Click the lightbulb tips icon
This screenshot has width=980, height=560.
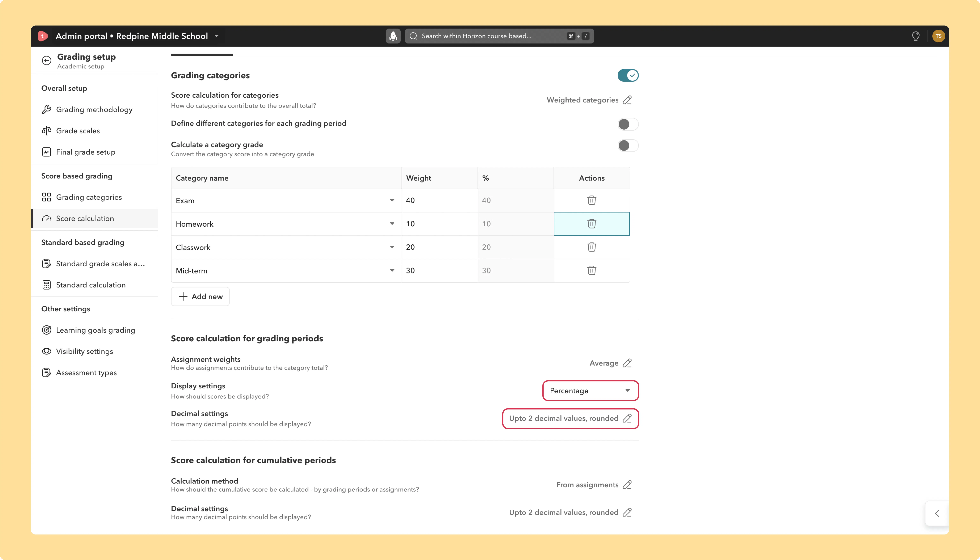pyautogui.click(x=916, y=36)
